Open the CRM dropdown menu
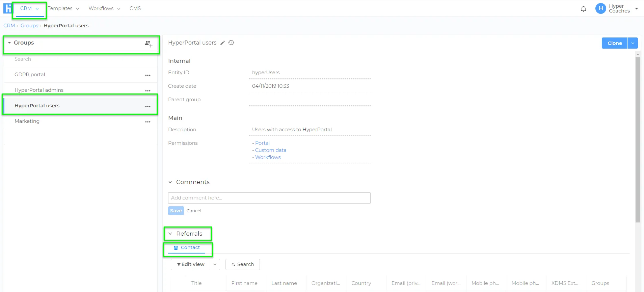The width and height of the screenshot is (644, 292). [x=29, y=8]
